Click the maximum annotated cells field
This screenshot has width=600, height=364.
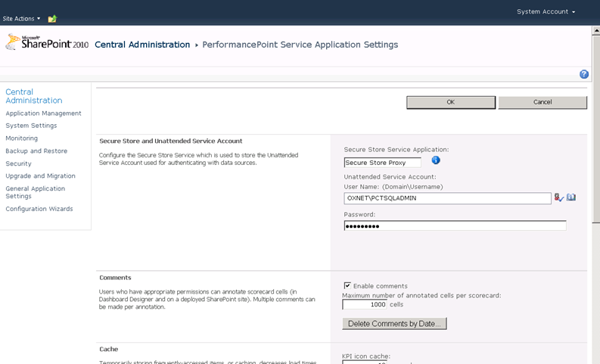365,304
